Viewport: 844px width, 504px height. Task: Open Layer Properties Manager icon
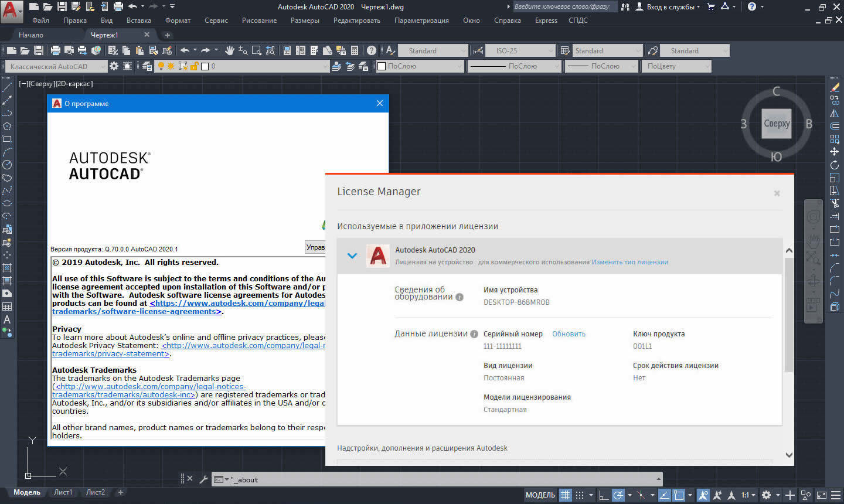147,66
